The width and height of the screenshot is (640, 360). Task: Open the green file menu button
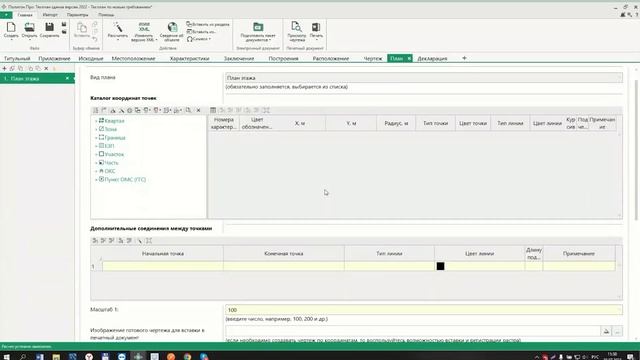coord(6,15)
